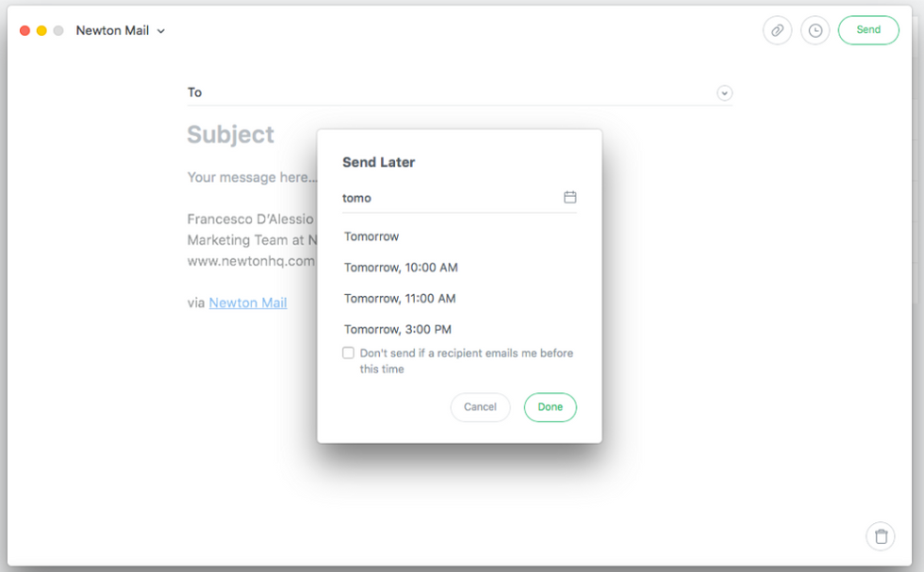Cancel the Send Later dialog

(480, 407)
